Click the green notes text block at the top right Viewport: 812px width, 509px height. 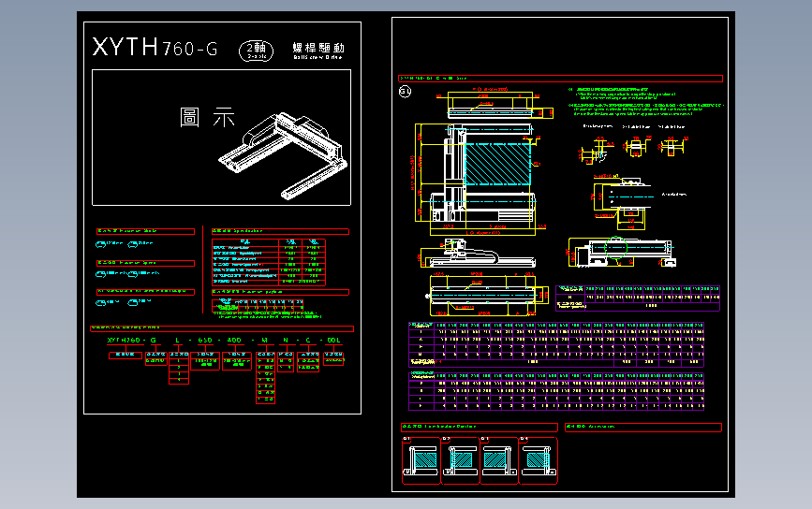[x=645, y=101]
